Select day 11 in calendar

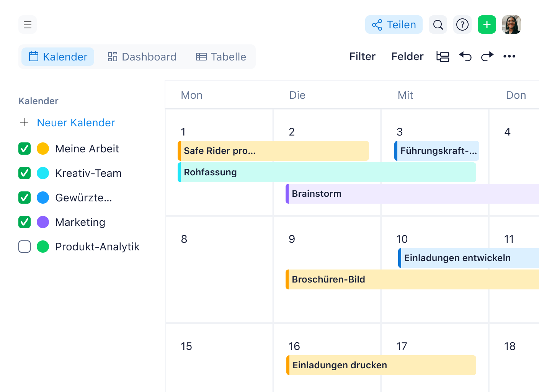click(509, 239)
